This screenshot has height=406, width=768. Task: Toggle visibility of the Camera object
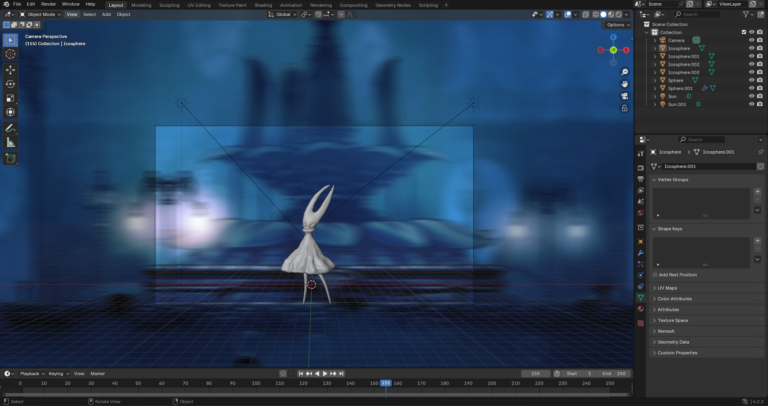pos(751,40)
